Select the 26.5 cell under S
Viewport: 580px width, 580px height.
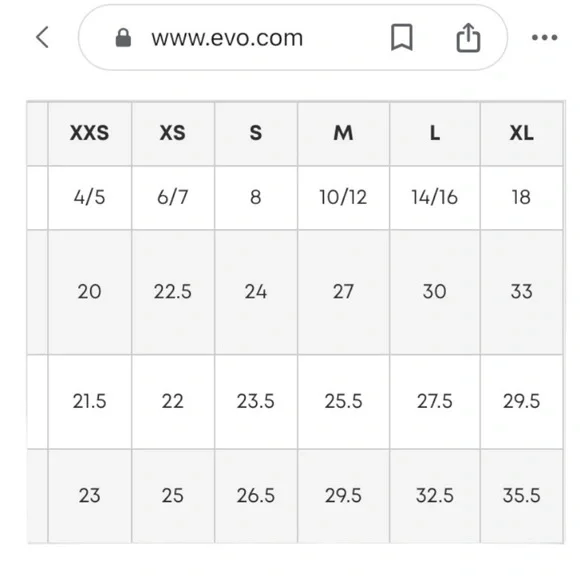point(256,496)
